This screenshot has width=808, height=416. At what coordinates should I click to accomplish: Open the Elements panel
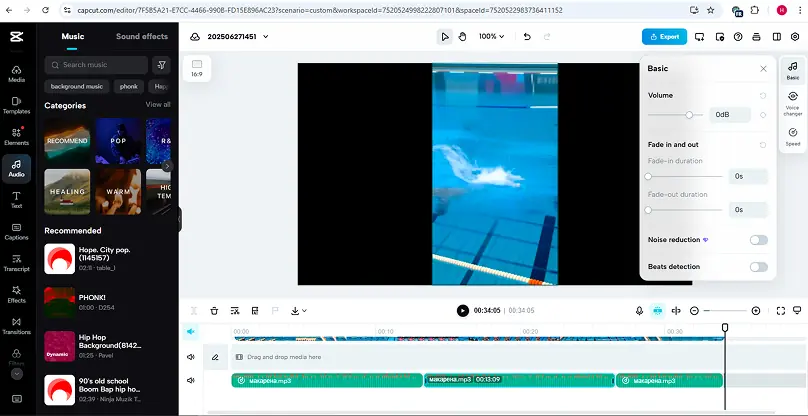(x=16, y=137)
